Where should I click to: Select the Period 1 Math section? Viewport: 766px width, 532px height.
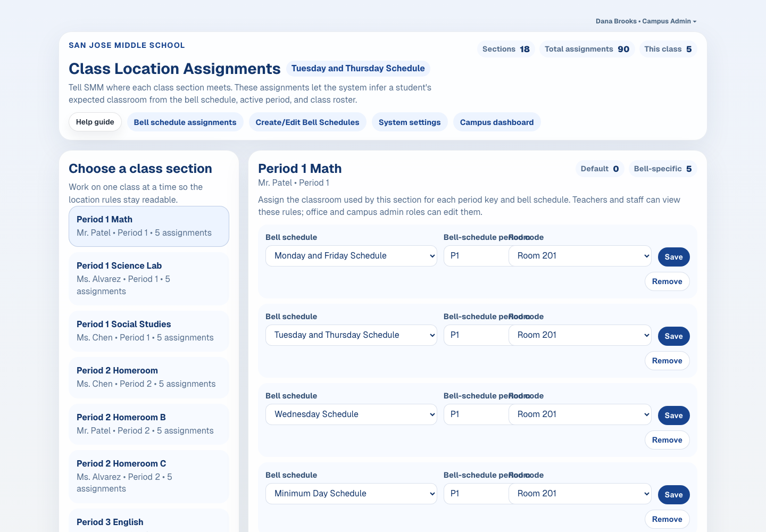[x=149, y=226]
